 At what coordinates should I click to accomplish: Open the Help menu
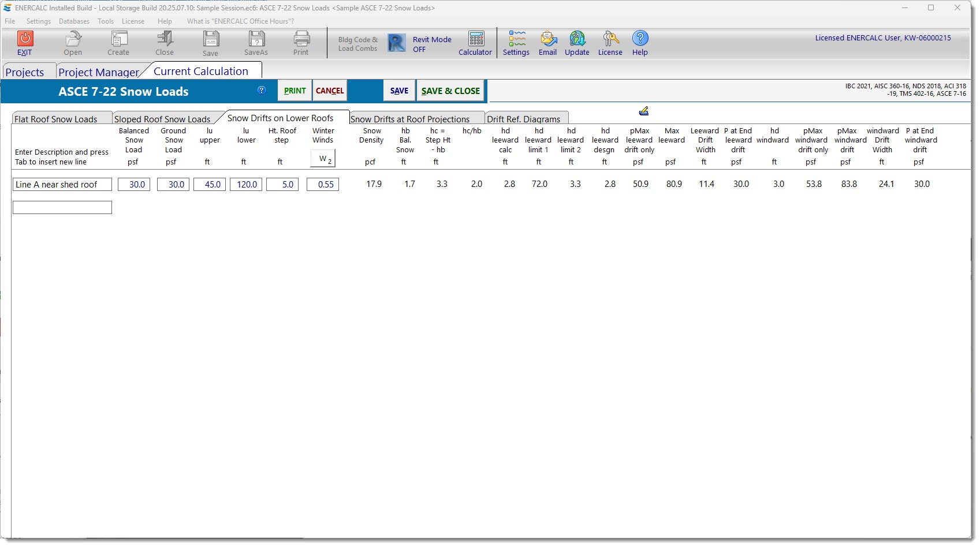coord(165,21)
